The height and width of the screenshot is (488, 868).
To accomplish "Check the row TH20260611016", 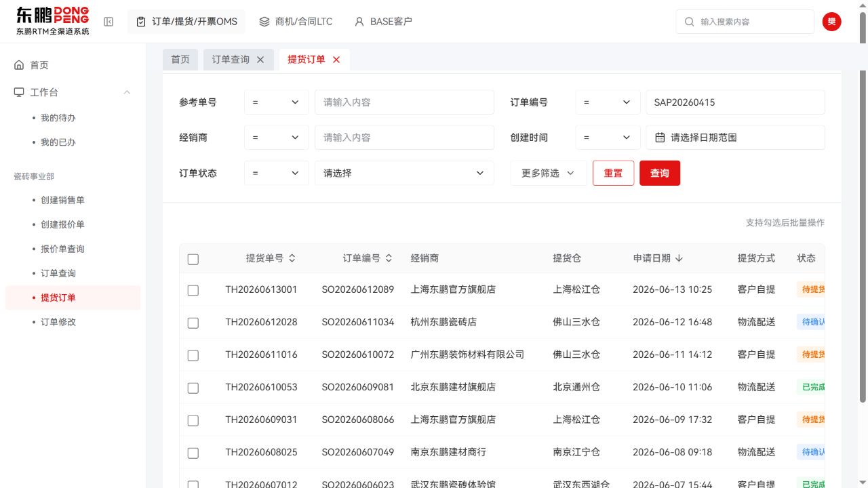I will tap(193, 355).
